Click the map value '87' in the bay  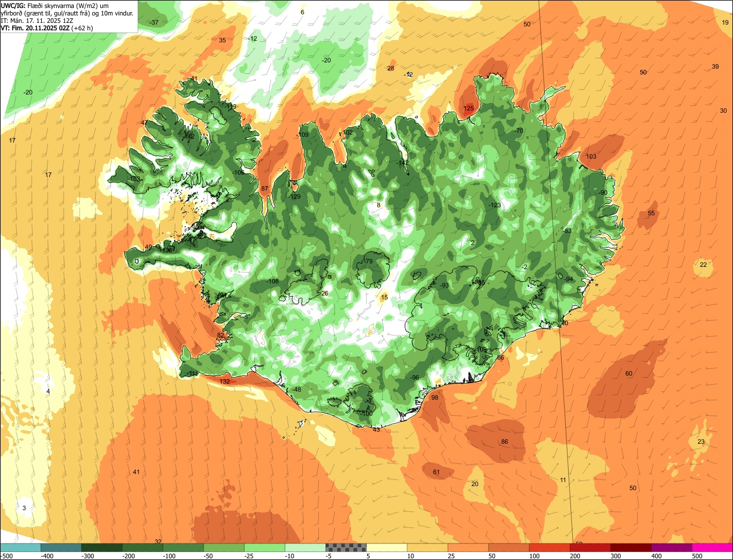tap(265, 188)
